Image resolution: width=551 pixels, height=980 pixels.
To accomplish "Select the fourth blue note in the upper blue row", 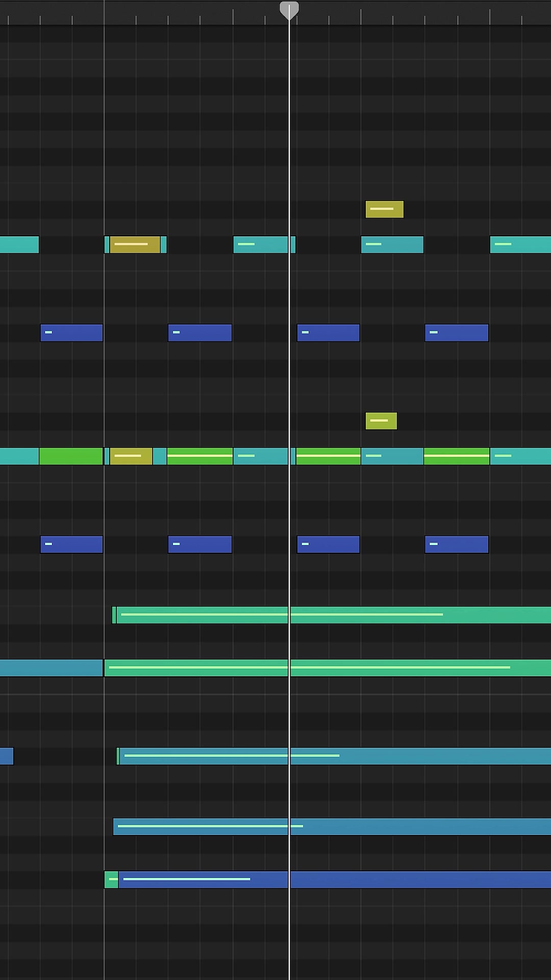I will pos(457,333).
